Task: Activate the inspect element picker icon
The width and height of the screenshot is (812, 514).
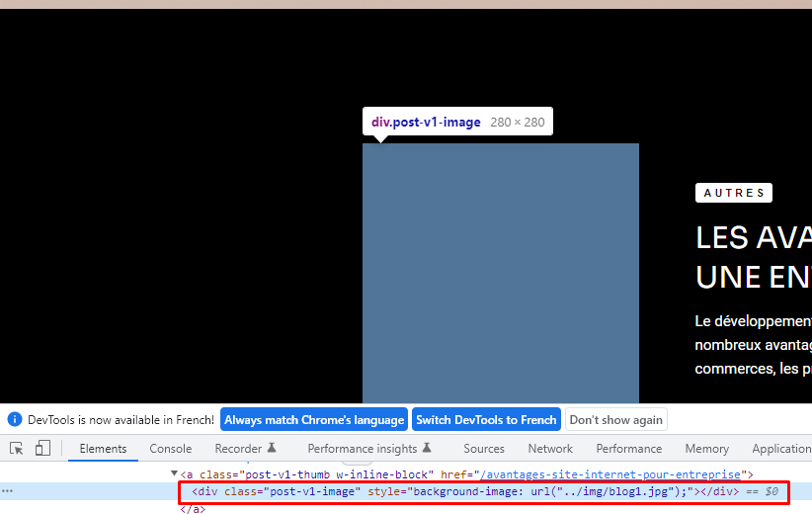Action: point(17,448)
